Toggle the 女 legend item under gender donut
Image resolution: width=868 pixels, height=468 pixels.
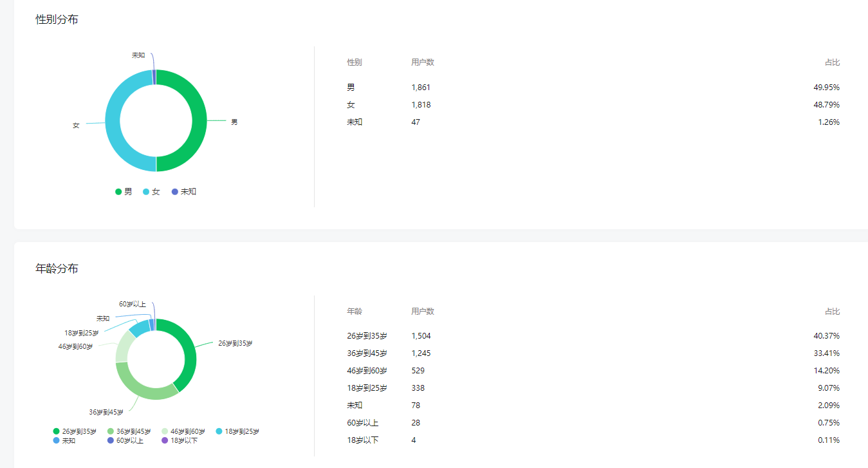point(151,192)
